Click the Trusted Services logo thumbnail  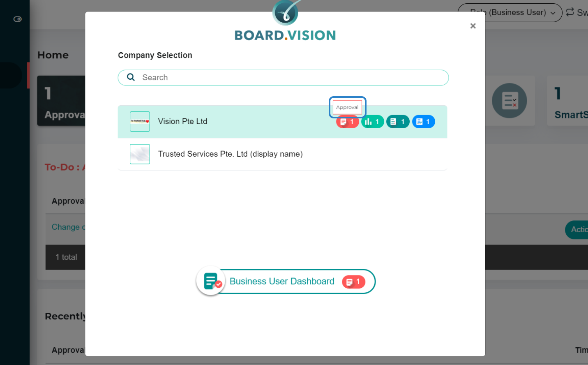click(140, 154)
